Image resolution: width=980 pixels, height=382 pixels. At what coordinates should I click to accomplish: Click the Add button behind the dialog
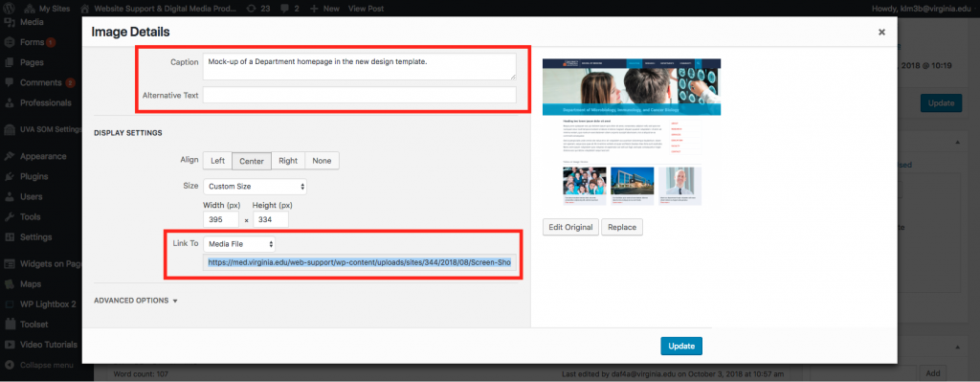(x=932, y=373)
